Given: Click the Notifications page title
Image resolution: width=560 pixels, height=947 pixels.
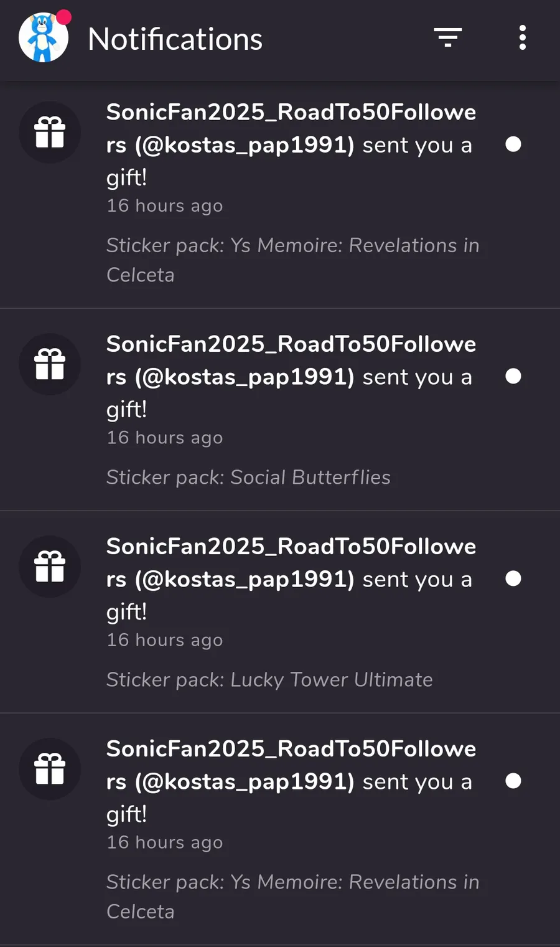Looking at the screenshot, I should [x=175, y=39].
